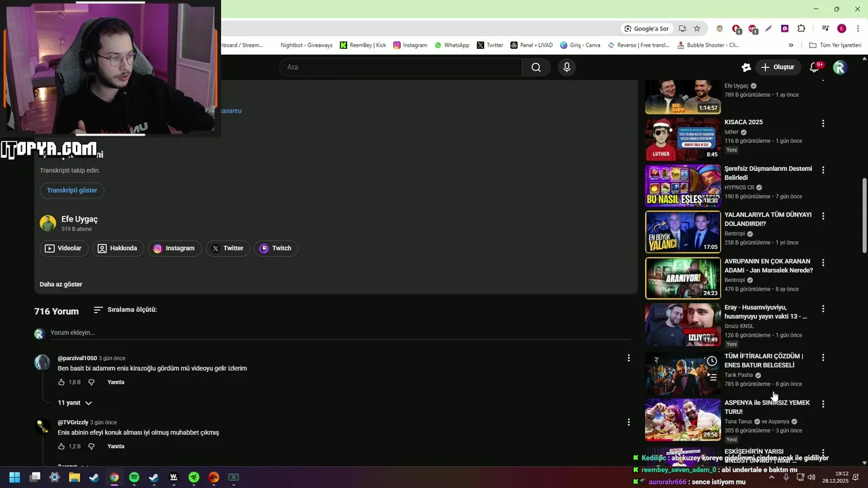Open the ReemBey | Kick bookmark
The width and height of the screenshot is (868, 488).
[363, 45]
